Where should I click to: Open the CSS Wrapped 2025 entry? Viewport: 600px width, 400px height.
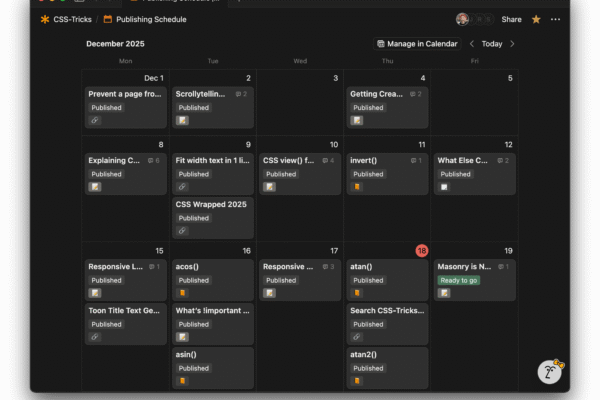[x=213, y=218]
